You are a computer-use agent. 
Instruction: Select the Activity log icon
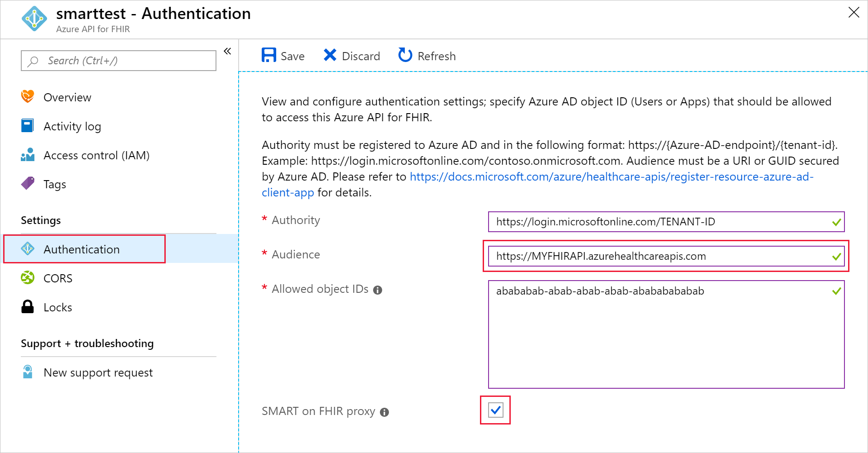click(27, 126)
